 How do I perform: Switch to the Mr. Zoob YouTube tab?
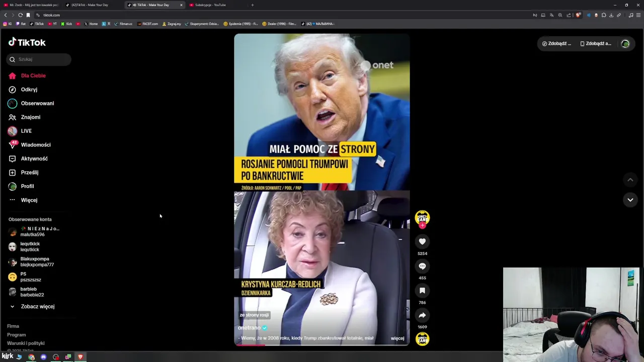(31, 5)
